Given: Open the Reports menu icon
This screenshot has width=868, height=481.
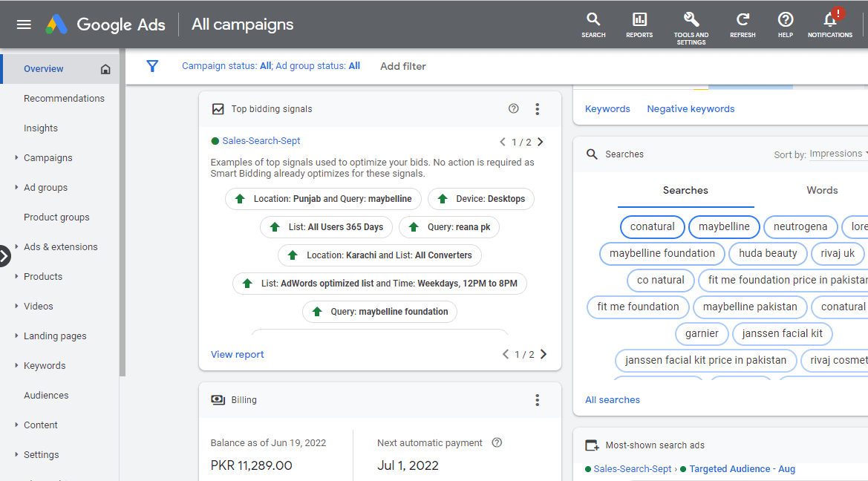Looking at the screenshot, I should (639, 25).
